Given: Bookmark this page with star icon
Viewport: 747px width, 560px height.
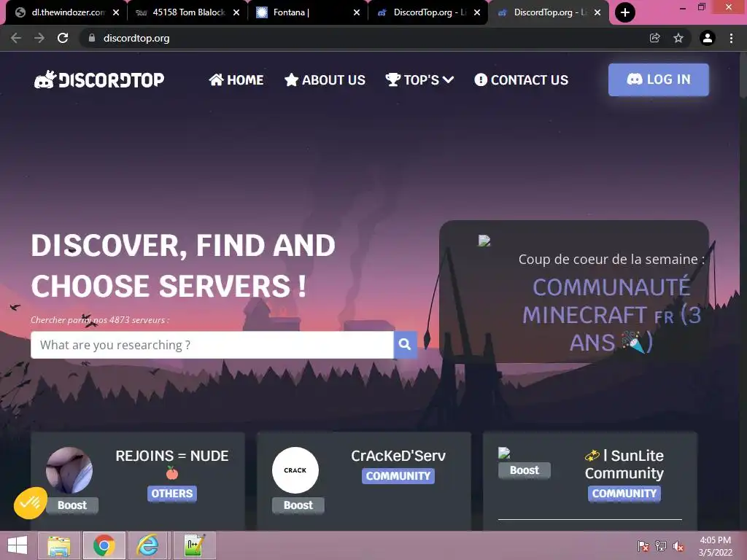Looking at the screenshot, I should pyautogui.click(x=678, y=38).
